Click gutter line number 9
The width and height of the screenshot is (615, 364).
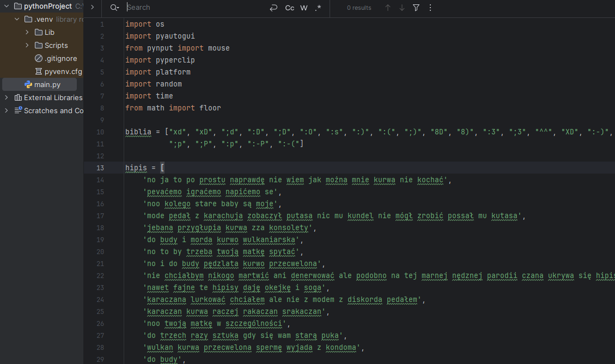point(102,120)
